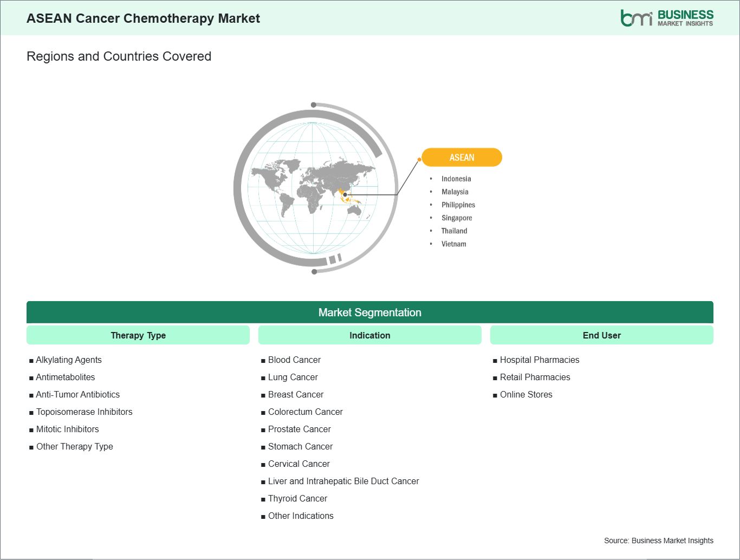Open the Market Segmentation header bar

(x=369, y=312)
